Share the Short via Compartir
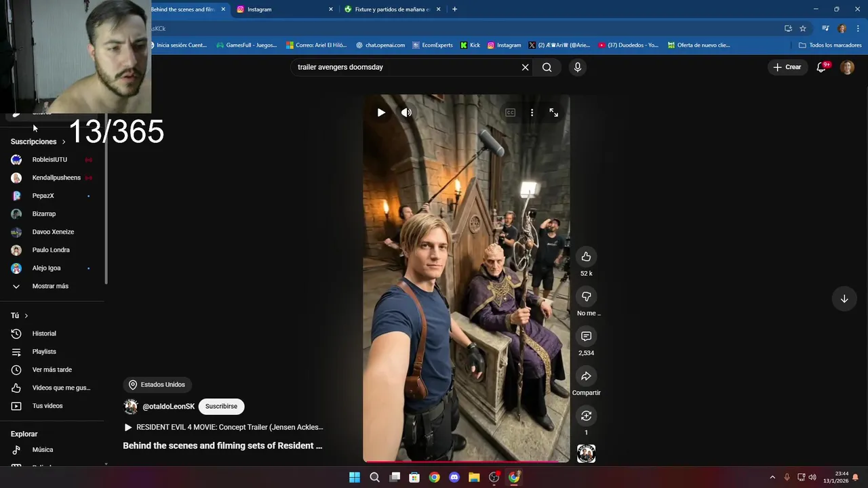The height and width of the screenshot is (488, 868). pos(586,376)
